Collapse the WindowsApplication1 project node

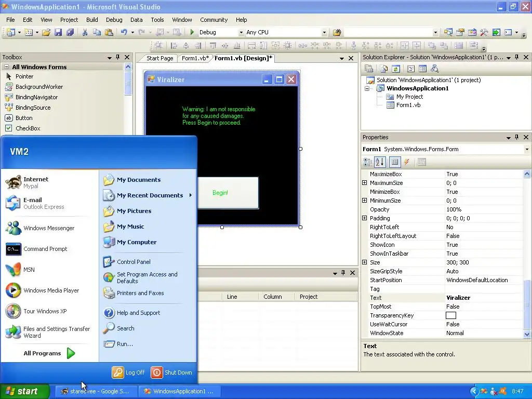[367, 88]
